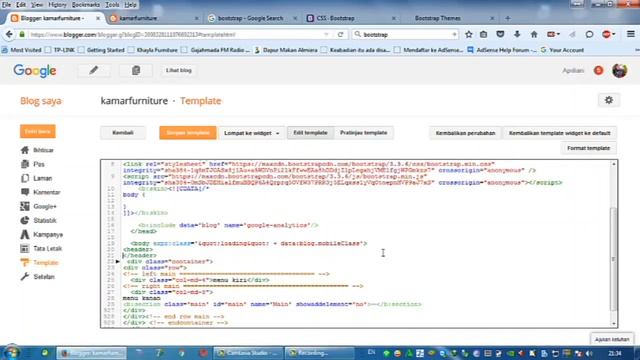This screenshot has height=360, width=640.
Task: Click the bootstrap search box
Action: point(406,35)
